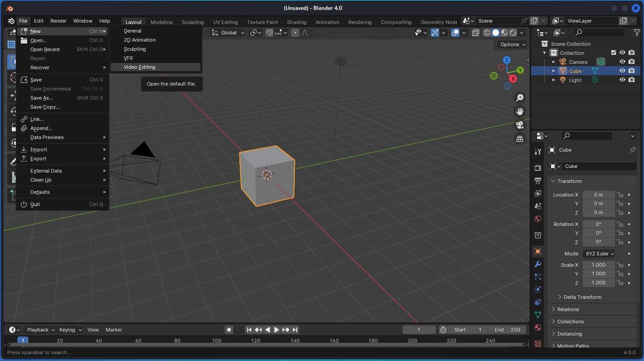This screenshot has height=361, width=644.
Task: Hide the Light with its eye icon
Action: (x=623, y=80)
